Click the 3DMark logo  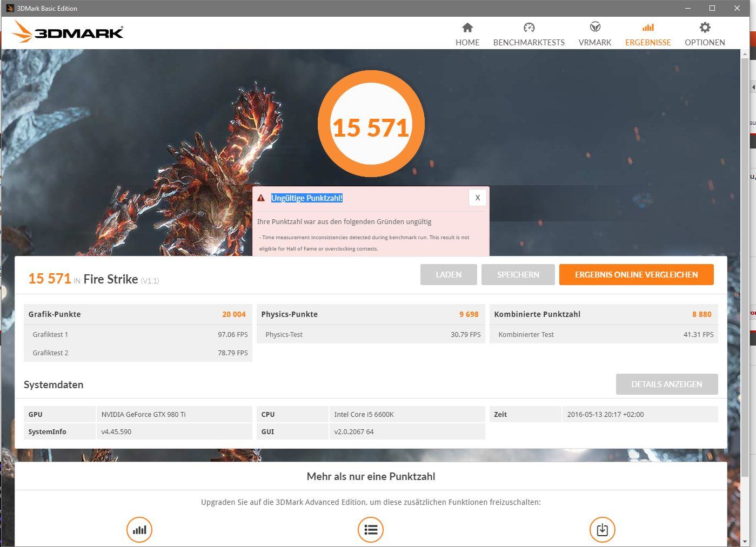pos(68,32)
